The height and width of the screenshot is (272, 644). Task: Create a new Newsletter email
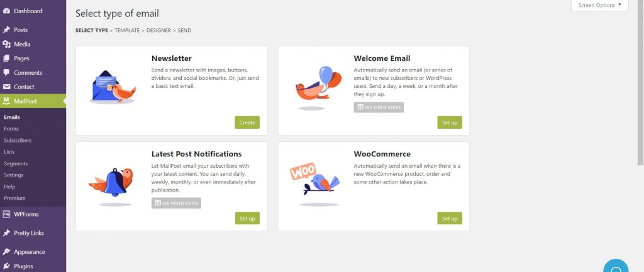pyautogui.click(x=247, y=122)
